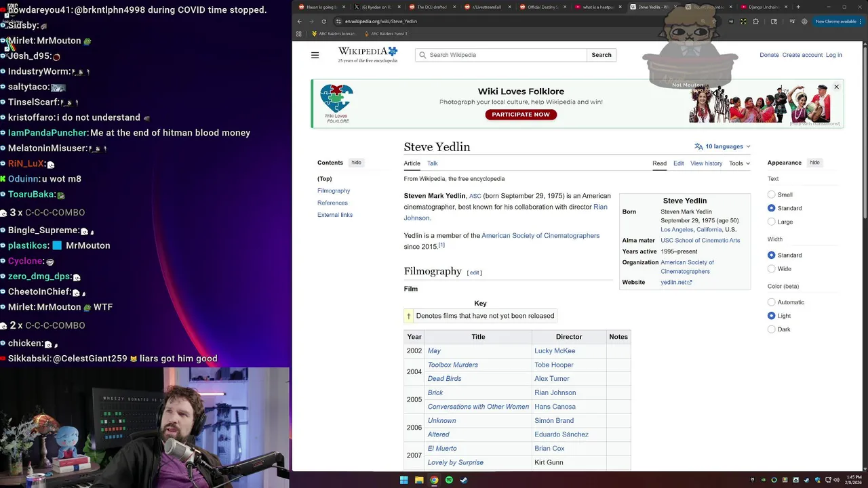Open the film 'Brick' link in table
The height and width of the screenshot is (488, 868).
(435, 393)
